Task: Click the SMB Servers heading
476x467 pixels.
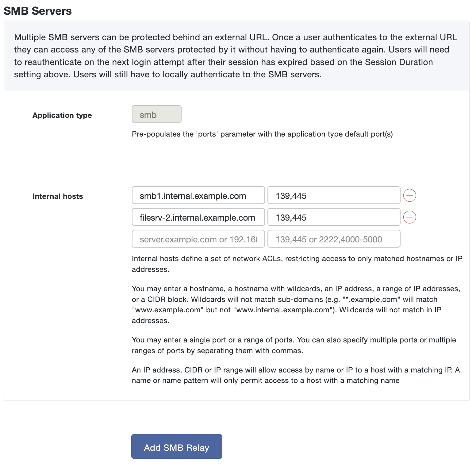Action: 37,11
